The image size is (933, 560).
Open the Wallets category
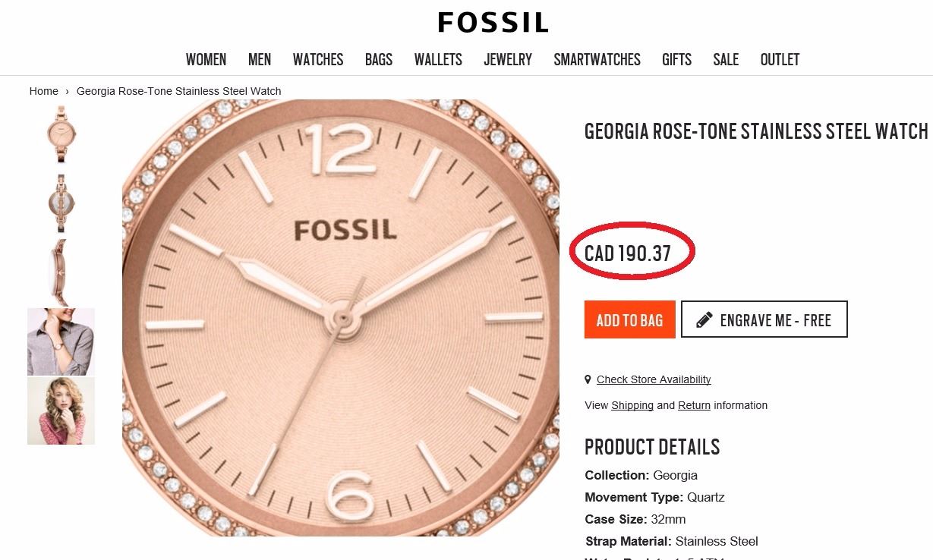tap(438, 59)
